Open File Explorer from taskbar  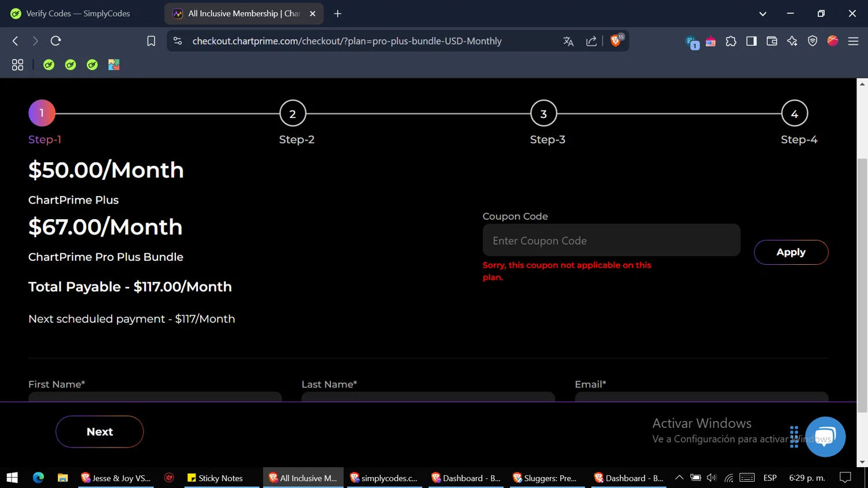point(62,478)
